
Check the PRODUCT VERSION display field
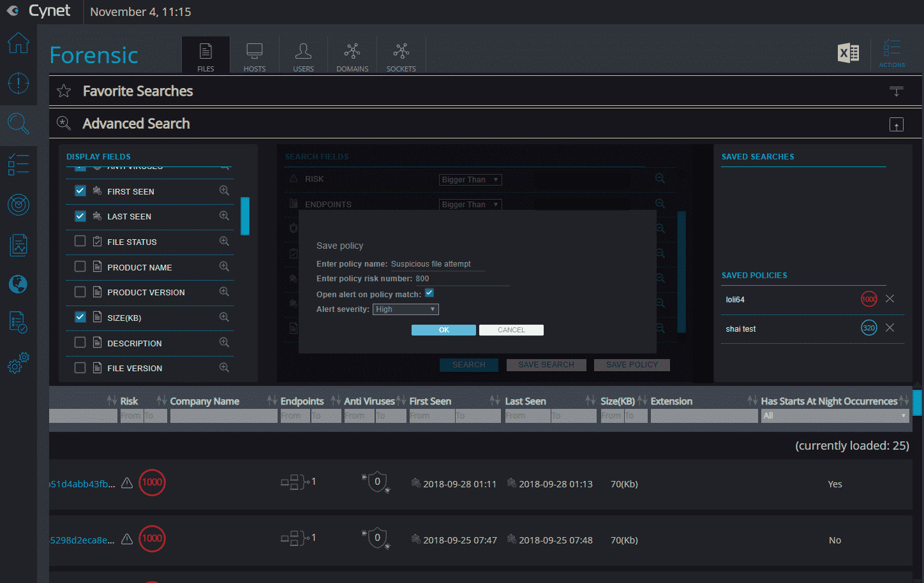80,291
